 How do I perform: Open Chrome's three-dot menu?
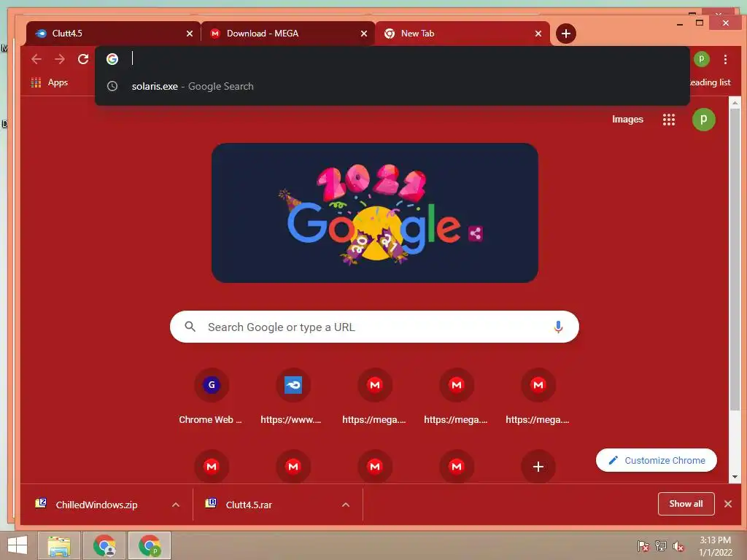pos(725,59)
